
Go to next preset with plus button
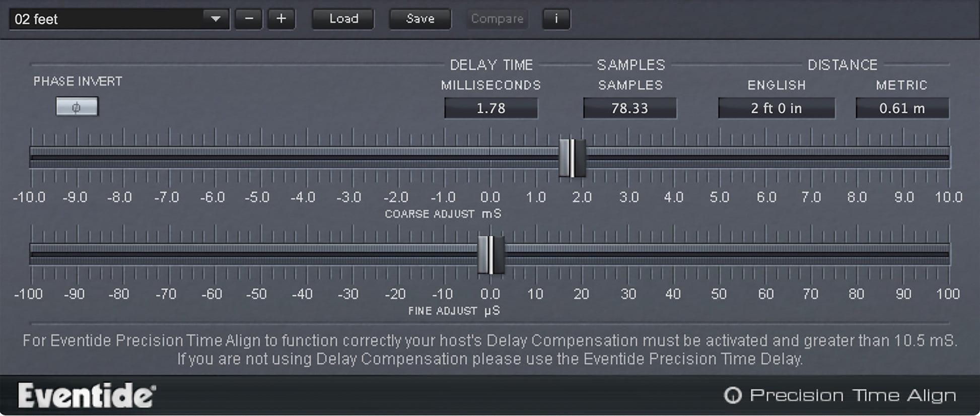[x=281, y=19]
